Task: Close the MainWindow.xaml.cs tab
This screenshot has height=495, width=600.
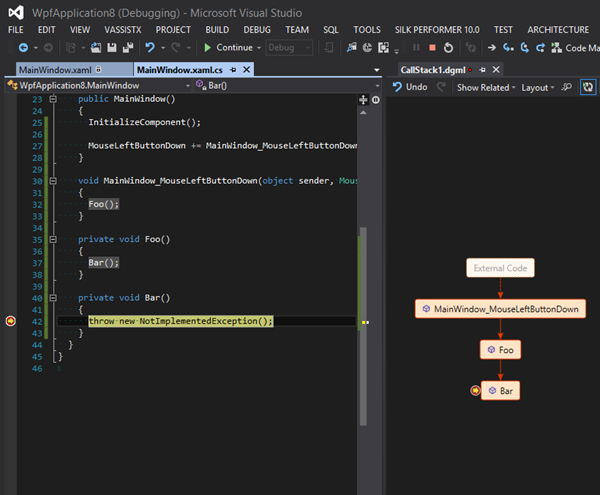Action: tap(247, 70)
